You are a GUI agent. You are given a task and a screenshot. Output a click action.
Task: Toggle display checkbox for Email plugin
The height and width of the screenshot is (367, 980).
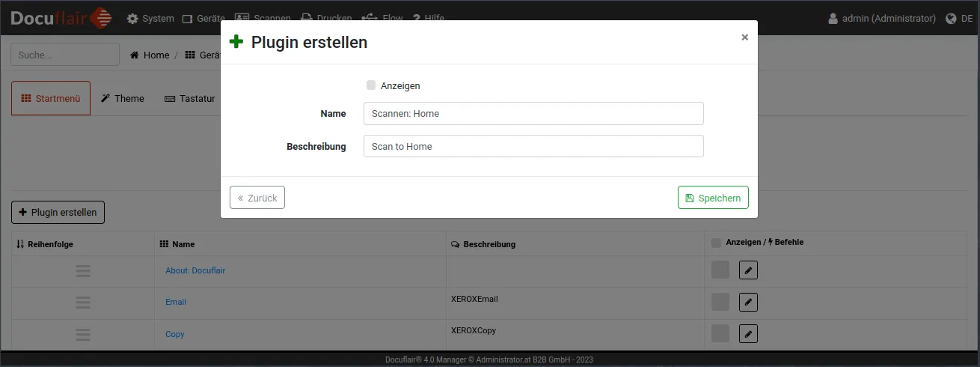click(720, 302)
